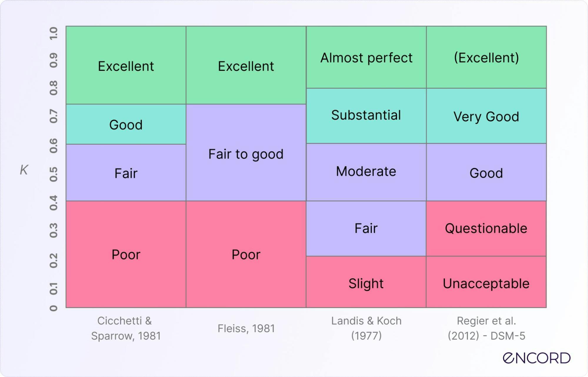Image resolution: width=588 pixels, height=377 pixels.
Task: Click the 1.0 axis tick label
Action: tap(54, 33)
